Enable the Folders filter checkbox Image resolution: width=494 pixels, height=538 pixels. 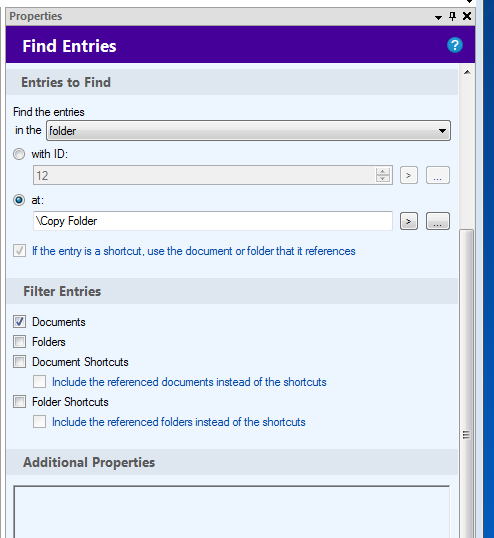tap(19, 341)
